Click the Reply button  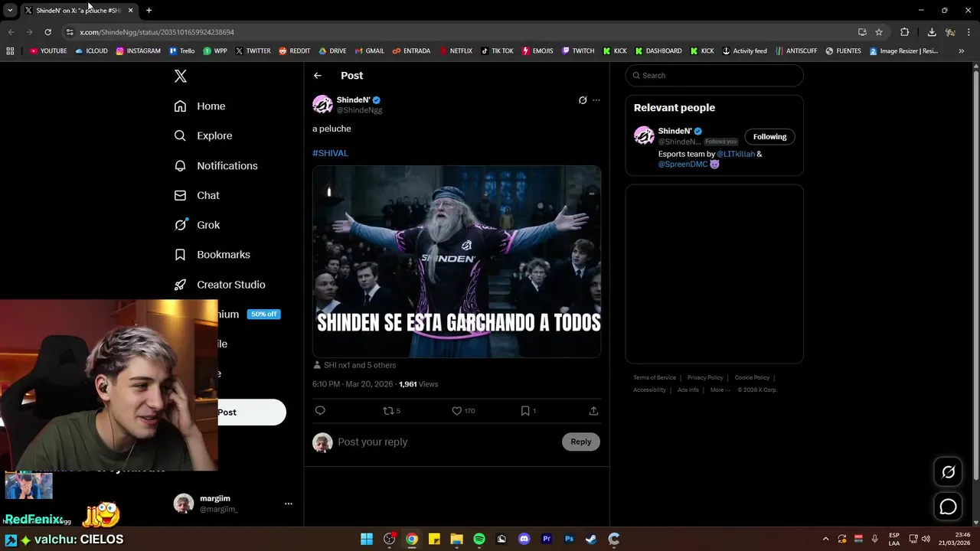click(x=581, y=442)
